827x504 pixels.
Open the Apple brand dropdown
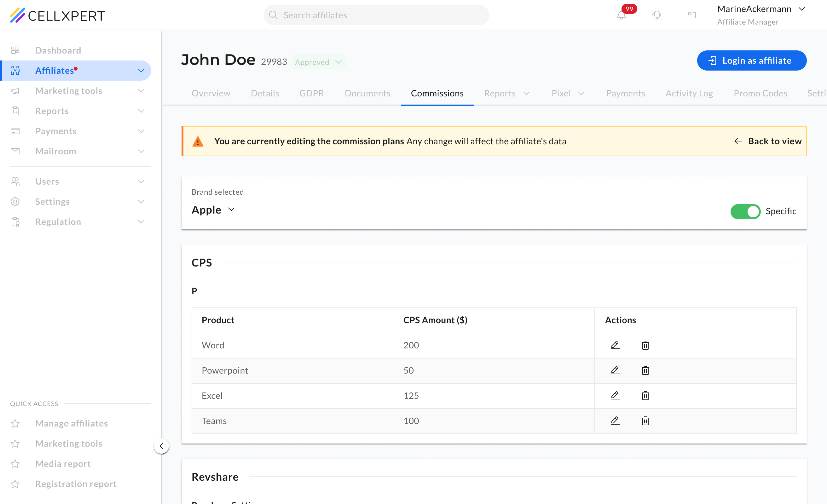213,210
